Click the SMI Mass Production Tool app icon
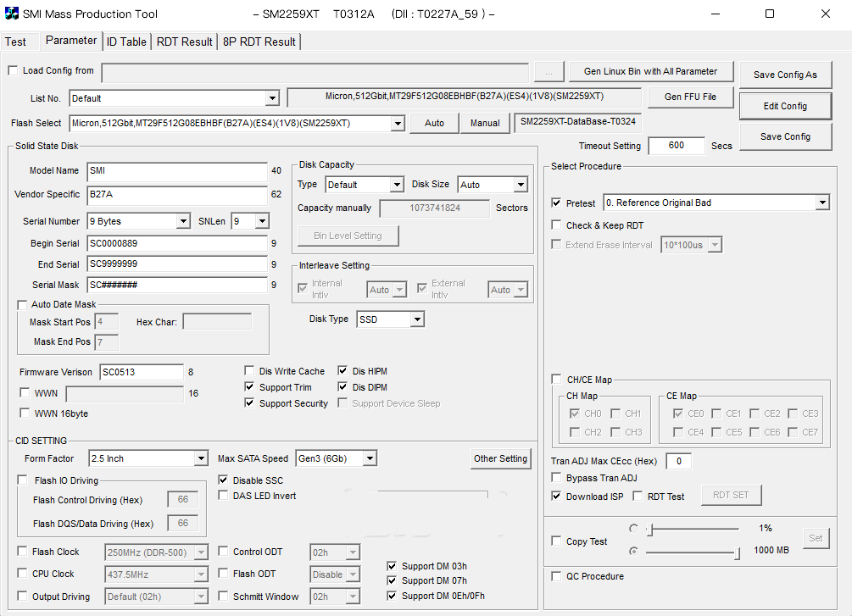Image resolution: width=852 pixels, height=616 pixels. point(11,14)
